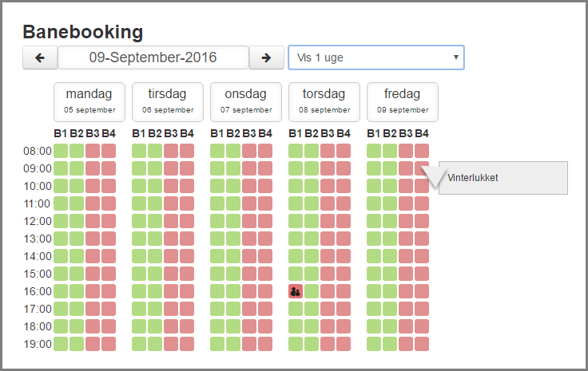Book fredag B1 at 19:00
This screenshot has width=588, height=371.
[x=374, y=344]
